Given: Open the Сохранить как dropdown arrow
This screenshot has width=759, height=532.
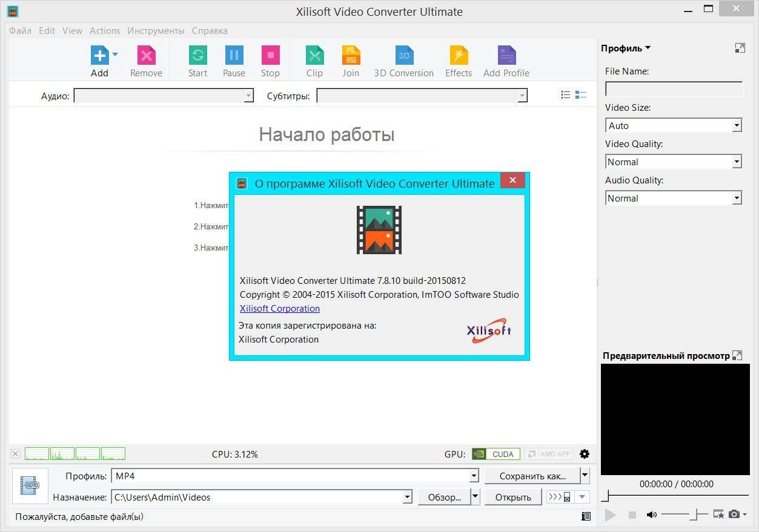Looking at the screenshot, I should [585, 476].
